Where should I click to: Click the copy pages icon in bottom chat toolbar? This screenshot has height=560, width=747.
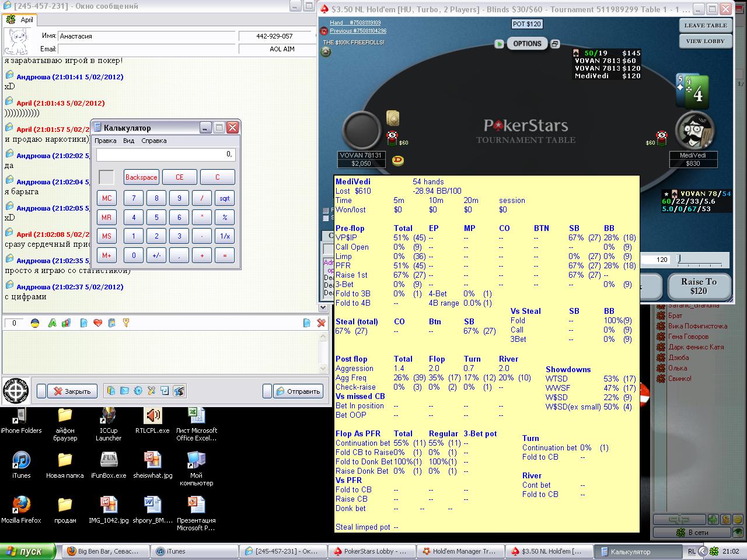pos(111,391)
